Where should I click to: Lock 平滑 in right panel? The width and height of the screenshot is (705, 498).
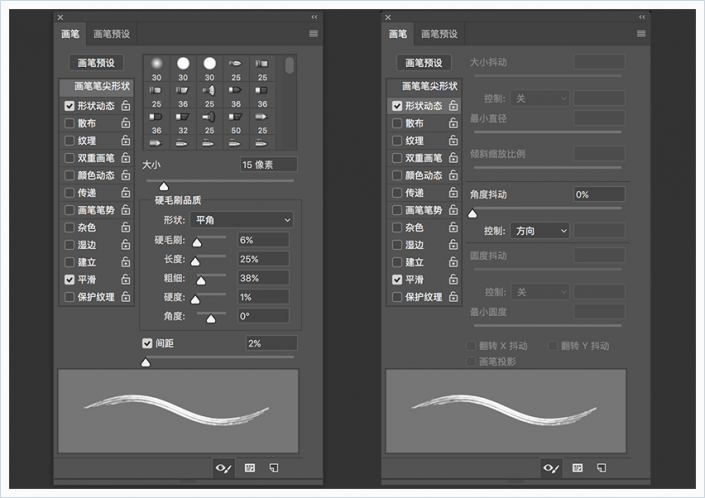point(454,280)
